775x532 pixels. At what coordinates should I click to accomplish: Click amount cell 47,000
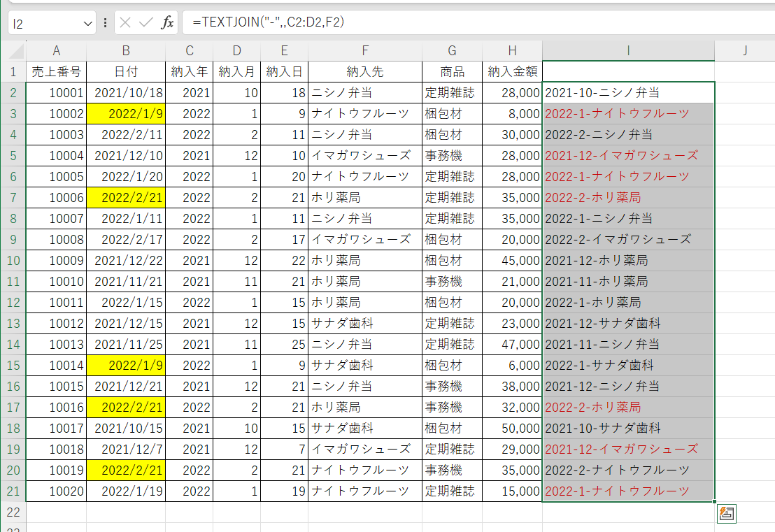coord(512,344)
